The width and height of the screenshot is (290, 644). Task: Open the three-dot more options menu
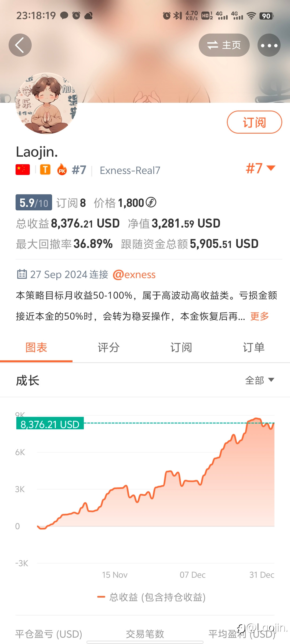tap(269, 45)
